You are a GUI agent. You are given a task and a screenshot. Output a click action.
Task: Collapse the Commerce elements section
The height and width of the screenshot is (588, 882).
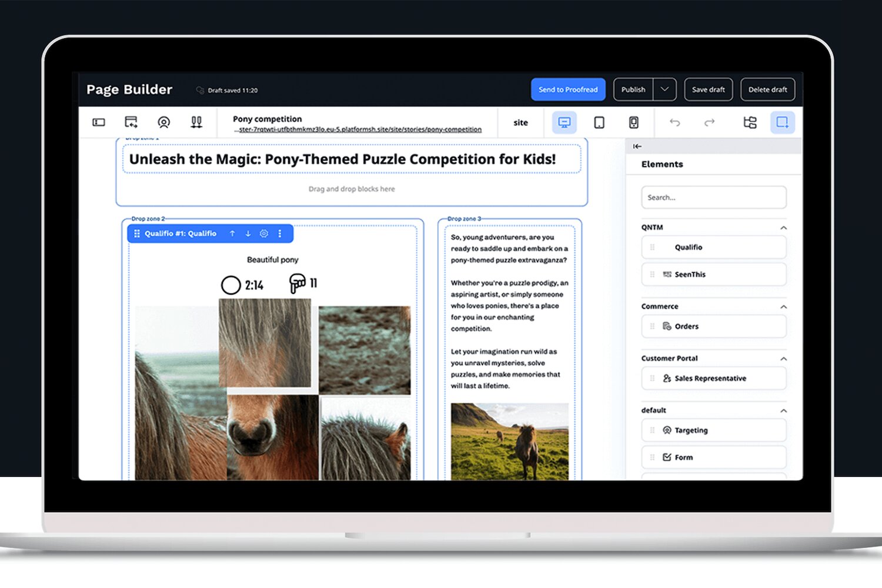click(x=783, y=307)
